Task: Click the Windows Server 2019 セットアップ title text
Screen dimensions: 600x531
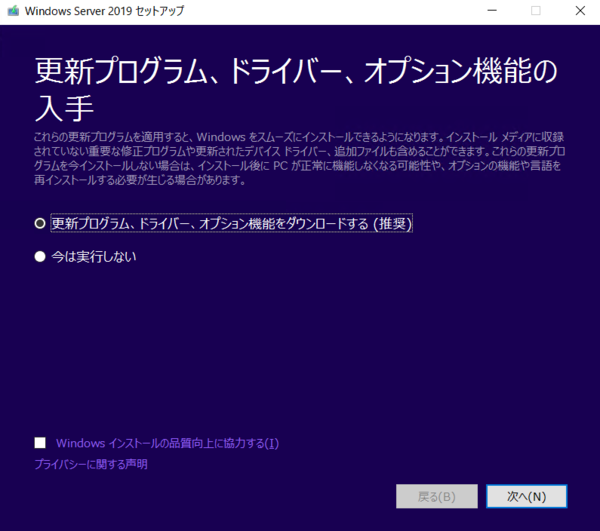Action: pos(104,11)
